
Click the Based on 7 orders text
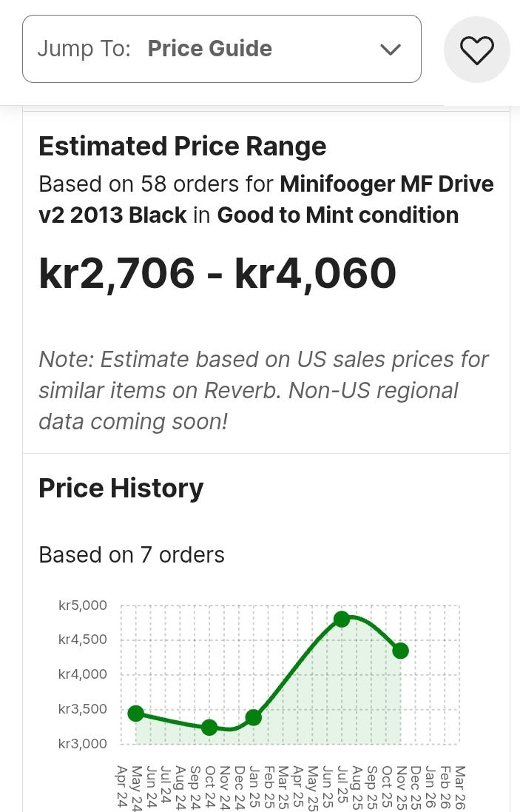pyautogui.click(x=131, y=554)
